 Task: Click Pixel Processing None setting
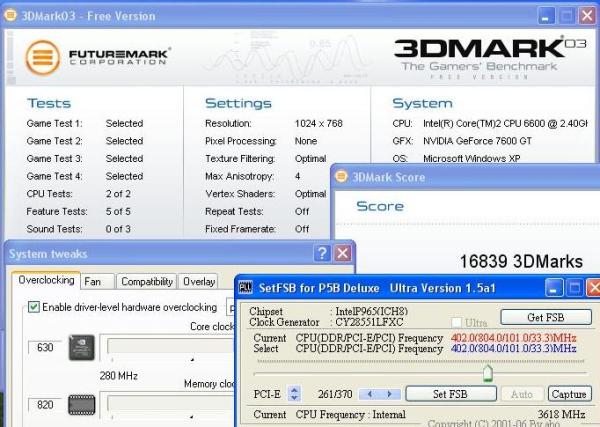(261, 141)
